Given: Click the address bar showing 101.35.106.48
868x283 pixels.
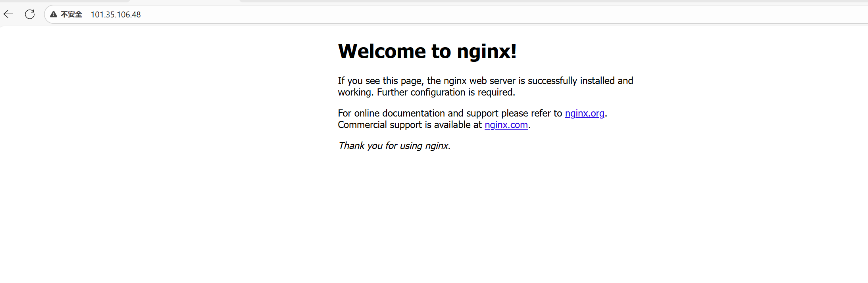Looking at the screenshot, I should [456, 14].
